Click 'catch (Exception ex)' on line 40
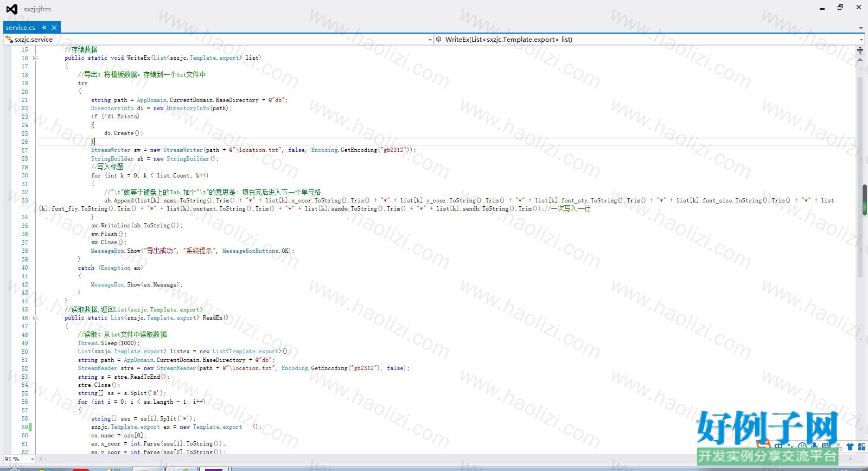 [110, 268]
